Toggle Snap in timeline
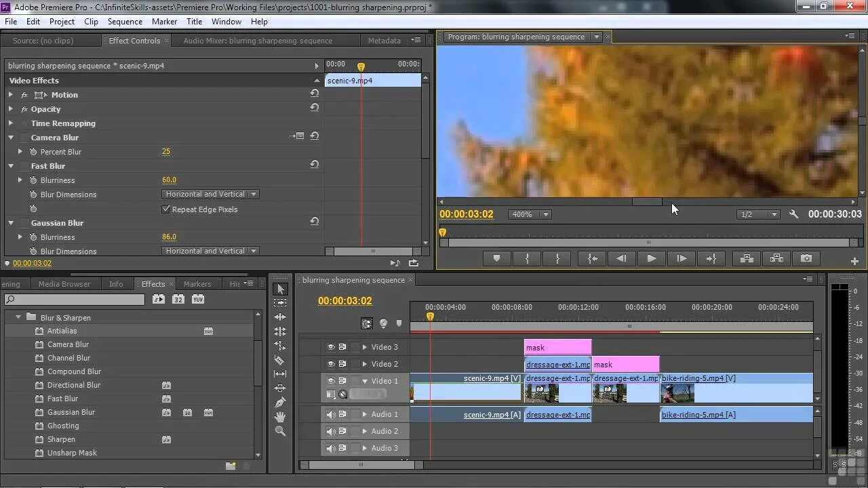 [367, 324]
